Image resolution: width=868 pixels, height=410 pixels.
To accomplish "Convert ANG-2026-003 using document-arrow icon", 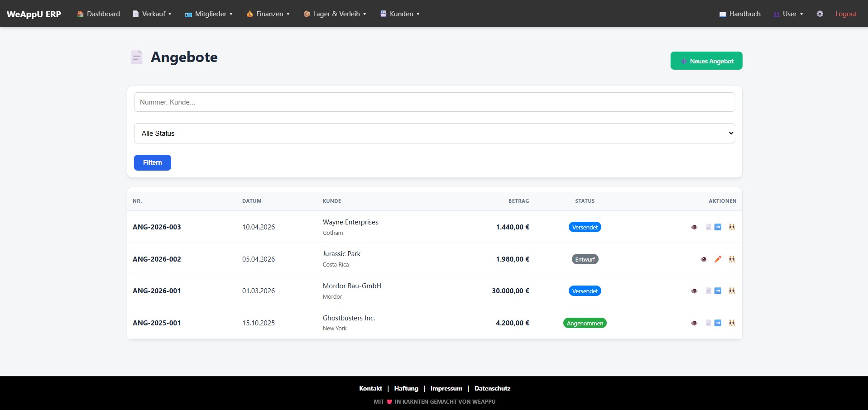I will (714, 227).
